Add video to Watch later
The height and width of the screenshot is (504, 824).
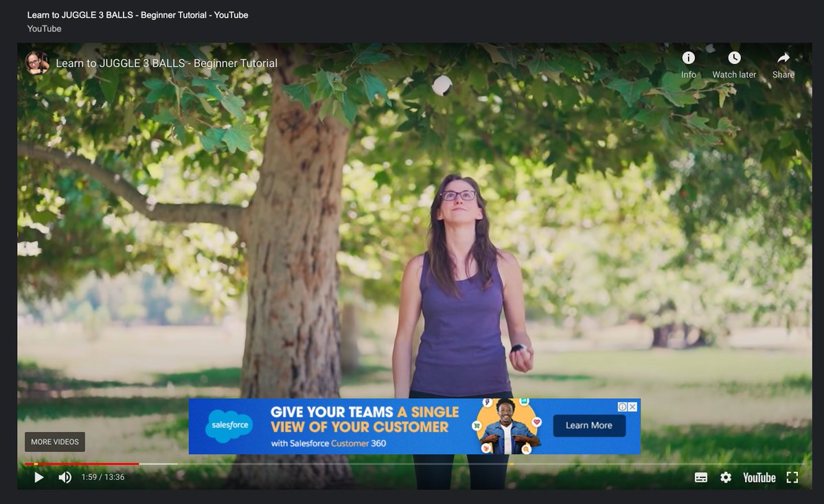tap(734, 64)
